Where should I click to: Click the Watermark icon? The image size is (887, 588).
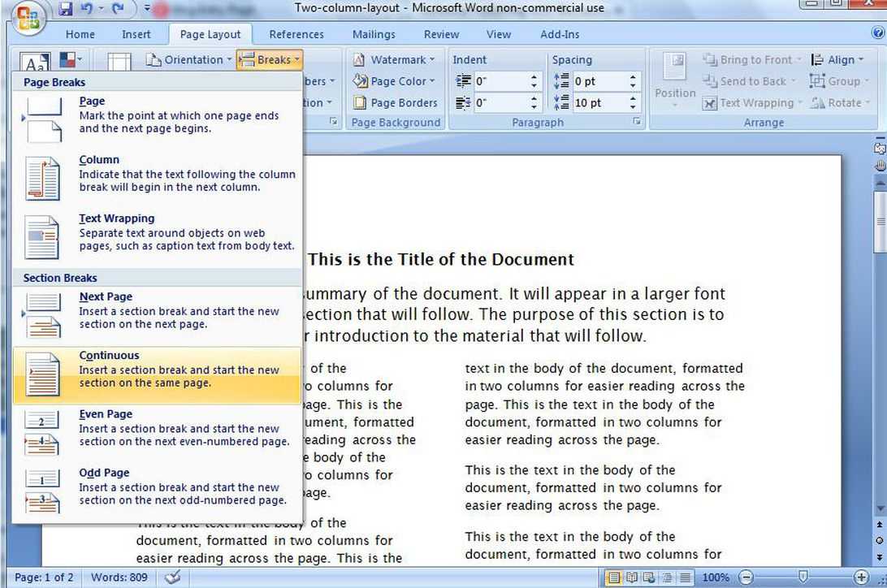[359, 59]
